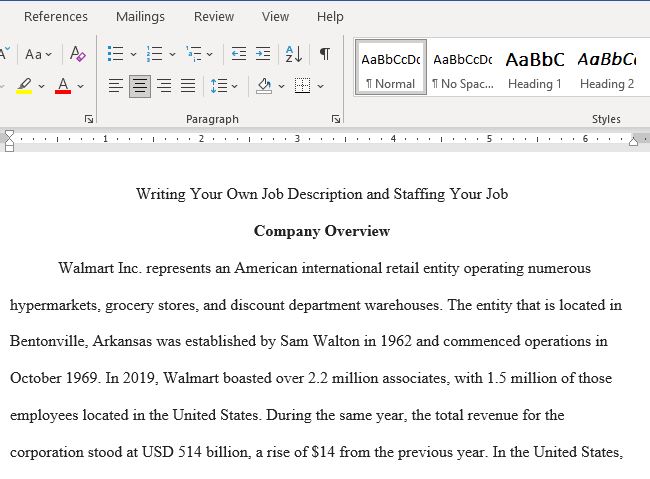The height and width of the screenshot is (479, 650).
Task: Apply yellow text highlight color
Action: [24, 86]
